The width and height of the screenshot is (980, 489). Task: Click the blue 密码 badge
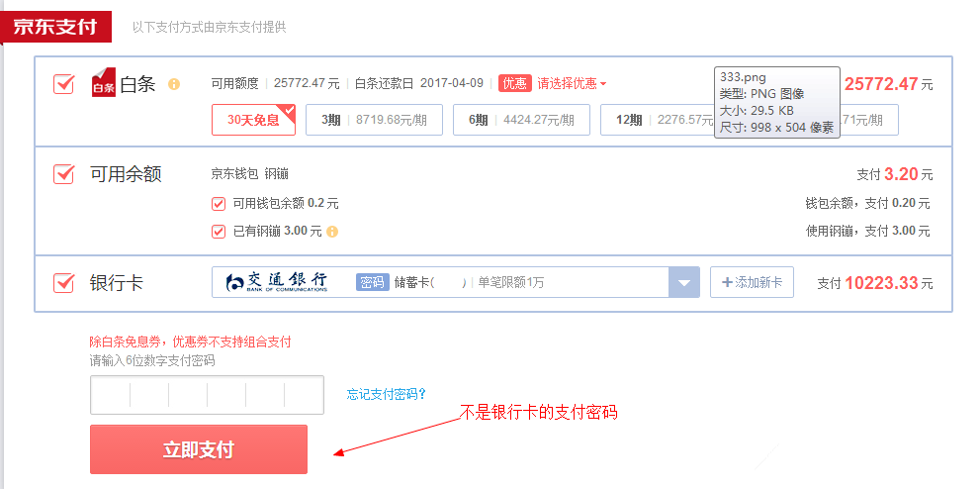373,282
